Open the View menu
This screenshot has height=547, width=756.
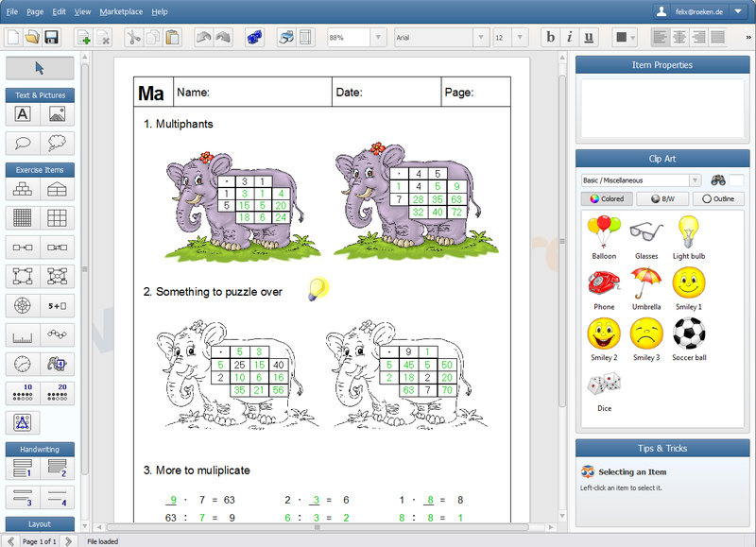[82, 11]
